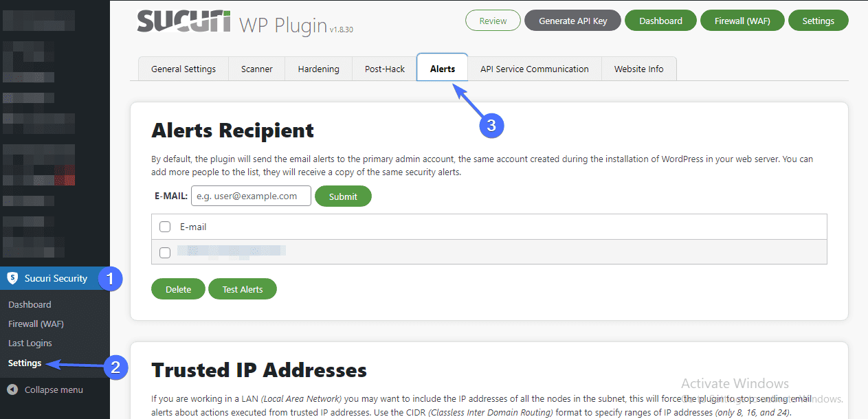Click the E-mail column header text
The height and width of the screenshot is (419, 868).
tap(193, 227)
